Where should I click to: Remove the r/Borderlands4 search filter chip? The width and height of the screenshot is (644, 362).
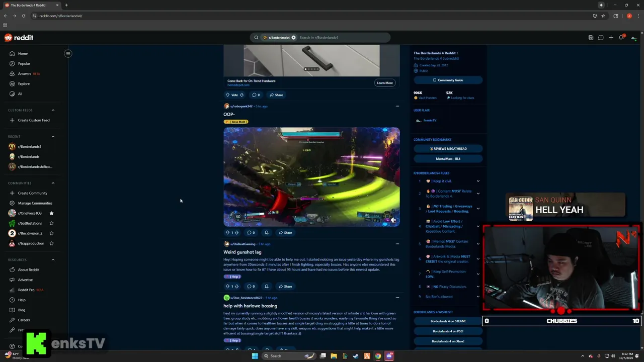(x=294, y=38)
